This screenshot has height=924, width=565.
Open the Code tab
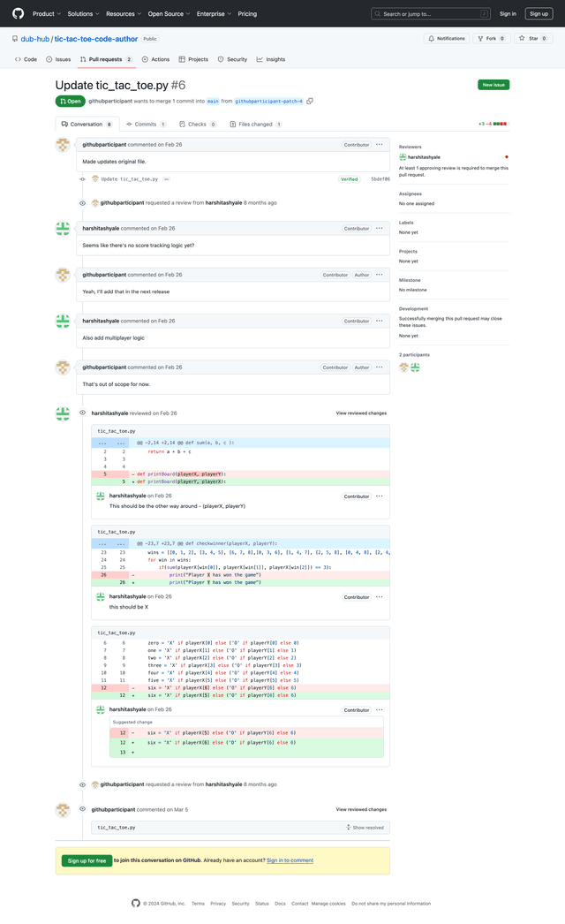[26, 59]
